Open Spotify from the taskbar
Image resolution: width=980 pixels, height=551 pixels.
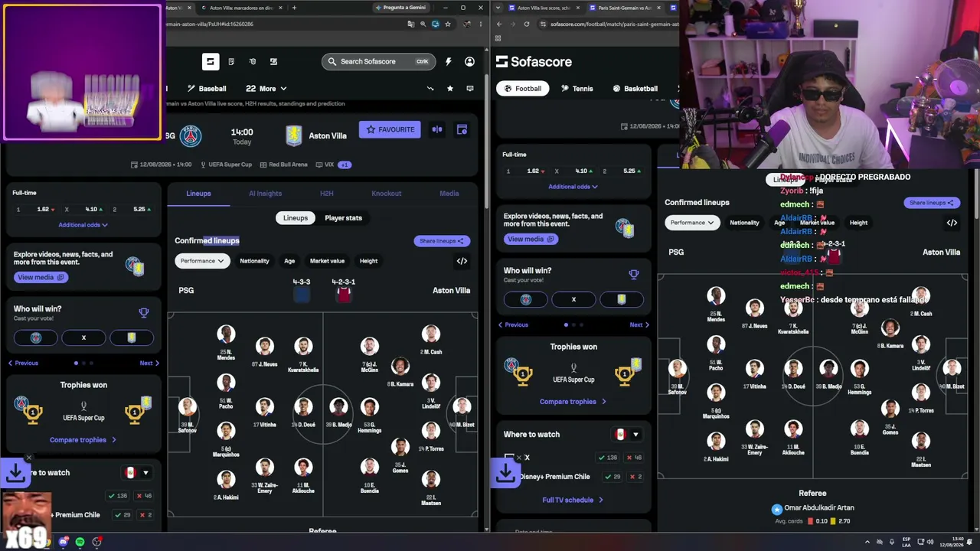pos(80,542)
